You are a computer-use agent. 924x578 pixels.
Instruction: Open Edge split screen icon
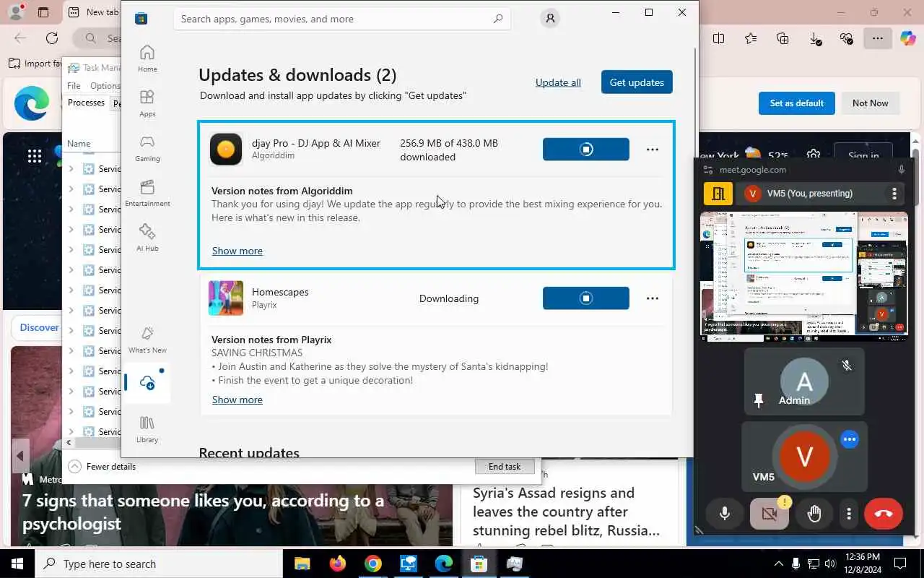(x=718, y=38)
